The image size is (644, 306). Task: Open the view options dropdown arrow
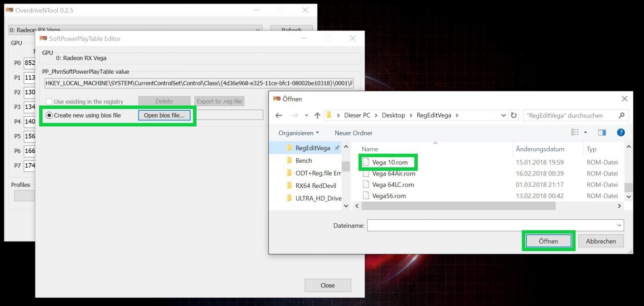point(586,132)
